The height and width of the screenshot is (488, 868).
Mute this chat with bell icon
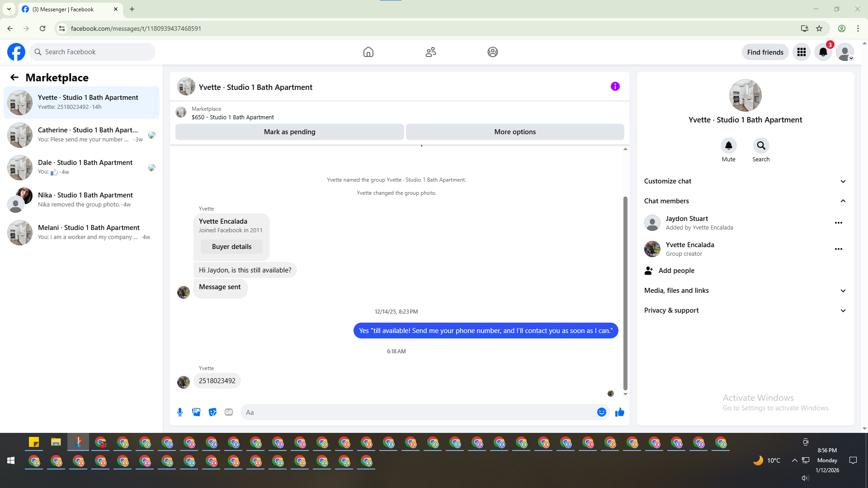(x=728, y=145)
